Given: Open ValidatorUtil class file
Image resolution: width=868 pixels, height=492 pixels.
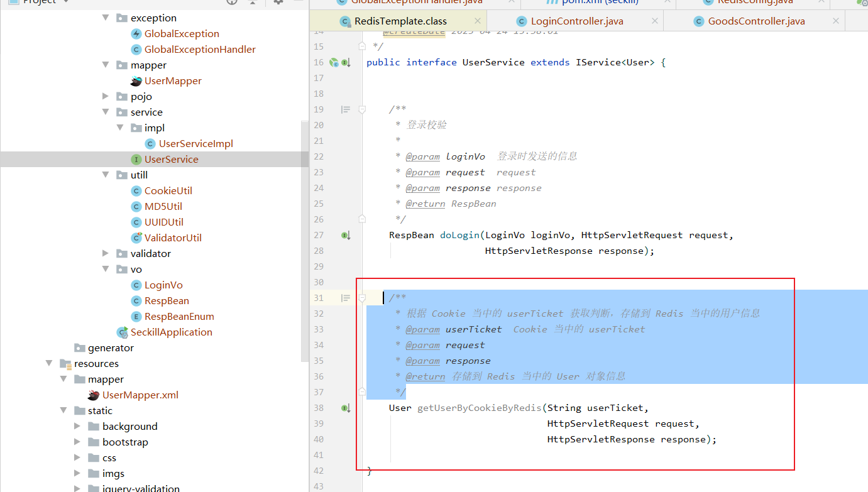Looking at the screenshot, I should coord(173,238).
